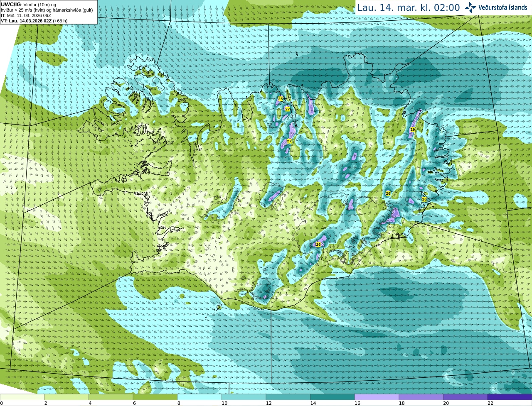The height and width of the screenshot is (406, 532).
Task: Click the IT: Mið. 11. 03. 2026 06Z line
Action: [26, 15]
